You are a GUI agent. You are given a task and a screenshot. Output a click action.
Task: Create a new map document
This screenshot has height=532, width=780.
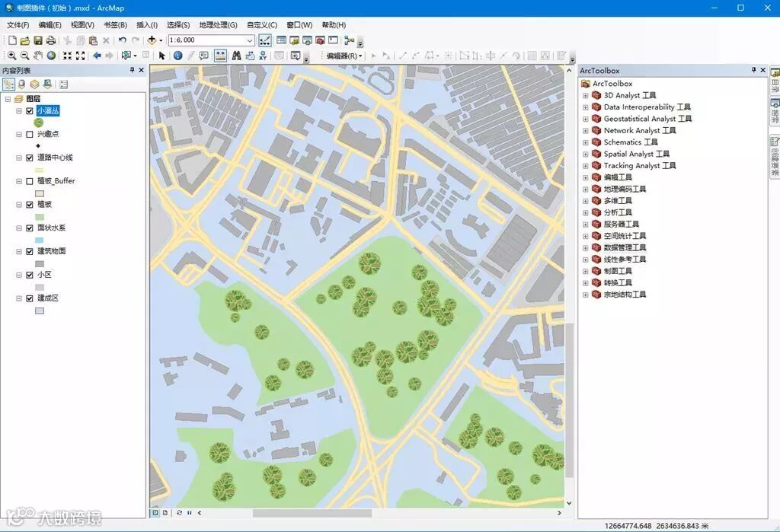[x=12, y=40]
